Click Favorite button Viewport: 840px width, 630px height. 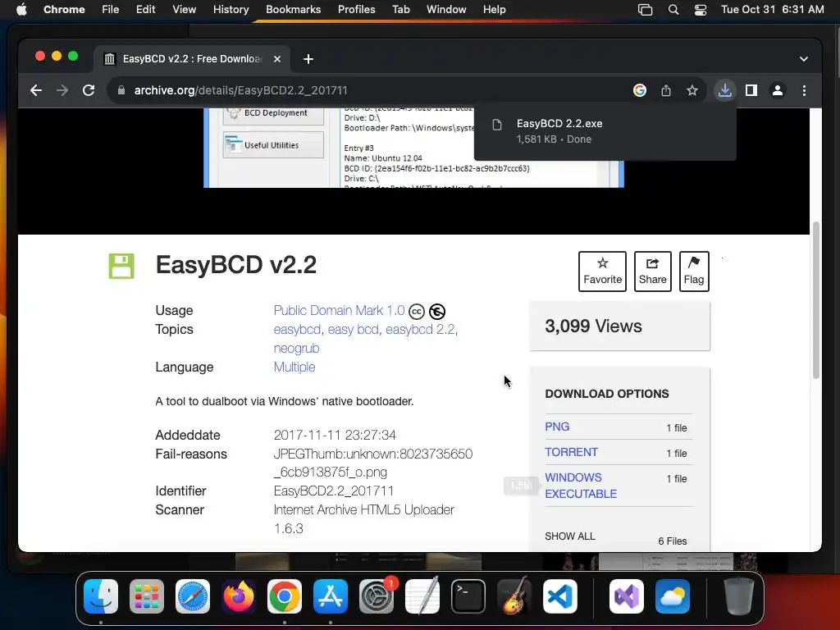(602, 271)
